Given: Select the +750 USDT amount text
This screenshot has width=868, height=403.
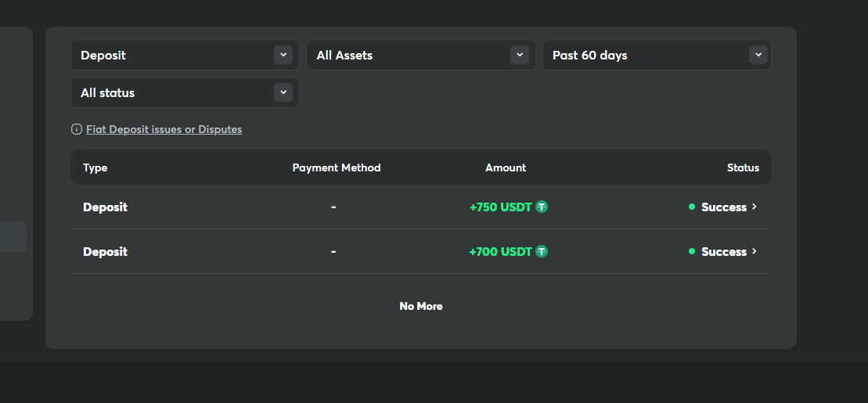Looking at the screenshot, I should (x=500, y=207).
